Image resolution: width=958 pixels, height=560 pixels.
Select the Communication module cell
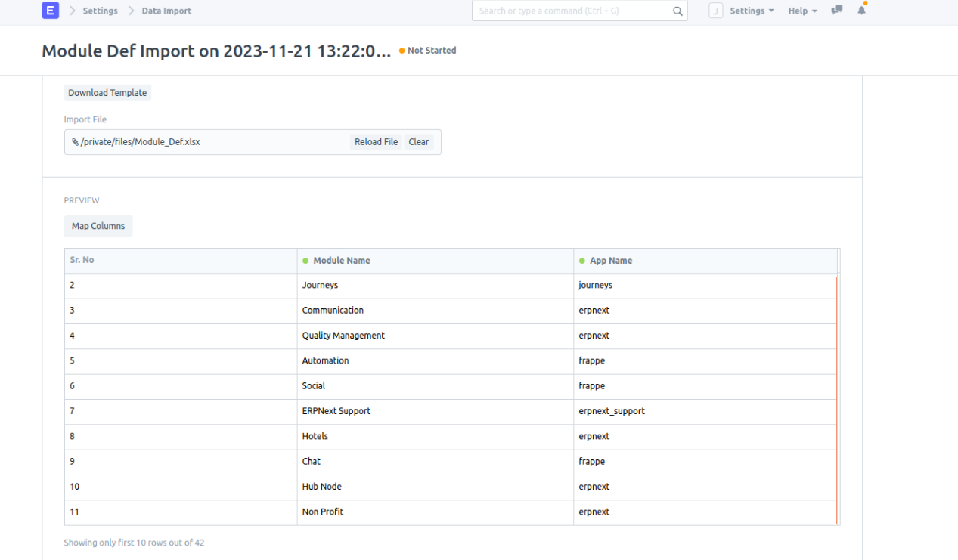[x=436, y=311]
